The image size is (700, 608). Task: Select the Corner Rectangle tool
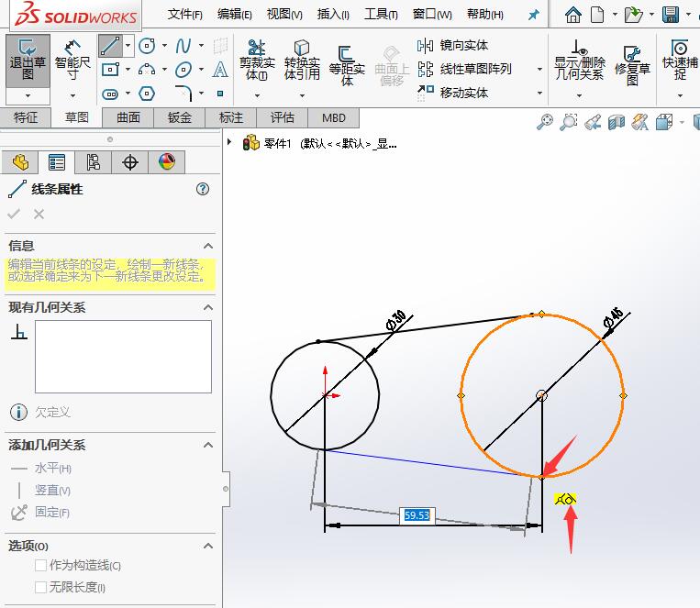[110, 69]
